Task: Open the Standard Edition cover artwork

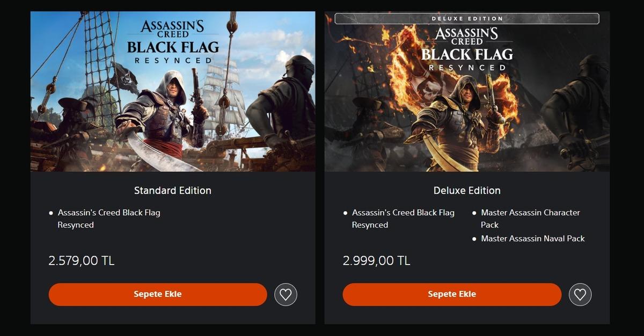Action: pos(173,91)
